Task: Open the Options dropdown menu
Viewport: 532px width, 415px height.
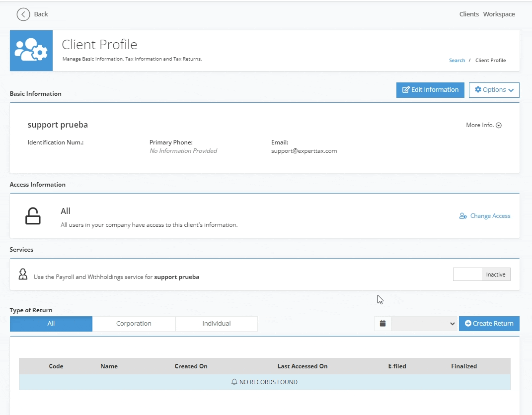Action: [494, 90]
